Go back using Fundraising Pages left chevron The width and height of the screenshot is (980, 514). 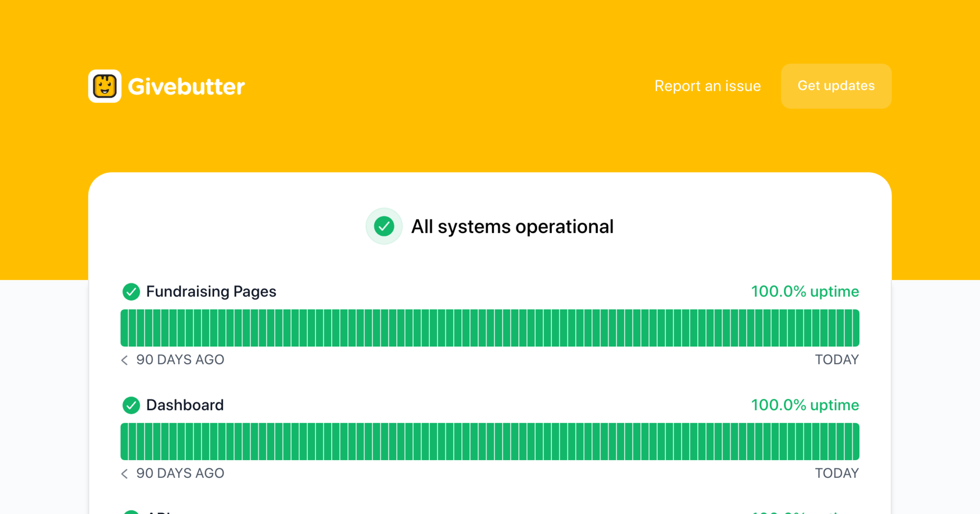coord(125,360)
